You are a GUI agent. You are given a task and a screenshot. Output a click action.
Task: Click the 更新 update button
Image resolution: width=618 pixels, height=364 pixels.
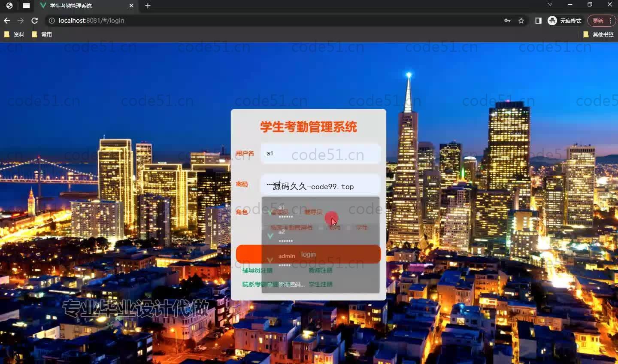[x=602, y=21]
